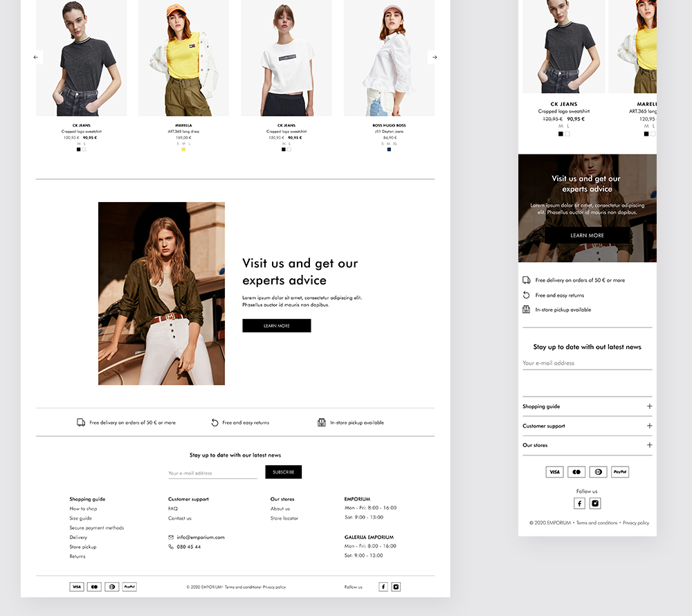Open the Delivery footer link
692x616 pixels.
click(x=78, y=538)
